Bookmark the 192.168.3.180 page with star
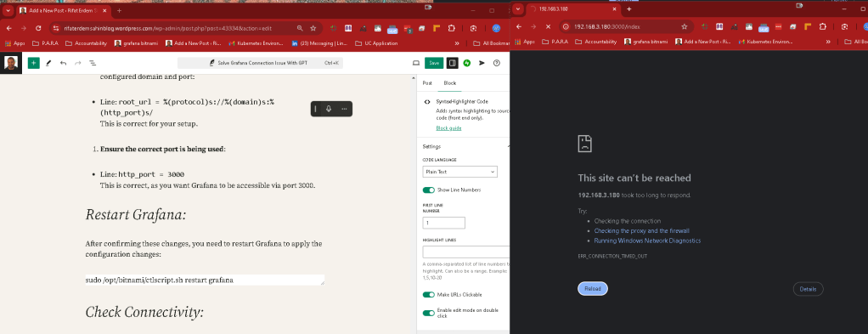This screenshot has width=868, height=334. coord(685,26)
